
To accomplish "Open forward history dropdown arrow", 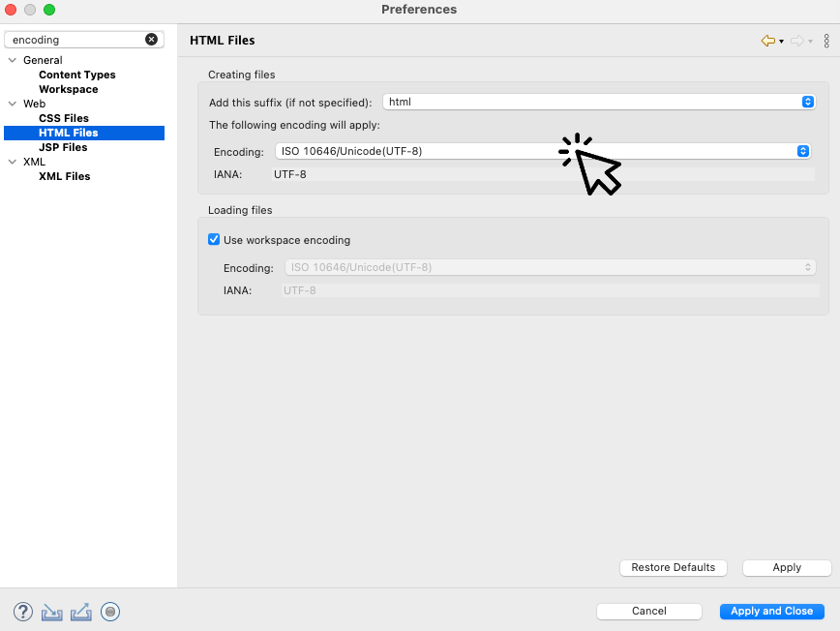I will pos(811,42).
